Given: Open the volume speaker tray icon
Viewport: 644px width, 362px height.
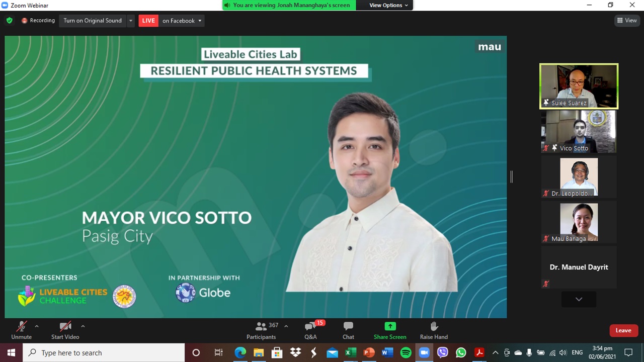Looking at the screenshot, I should pyautogui.click(x=562, y=352).
